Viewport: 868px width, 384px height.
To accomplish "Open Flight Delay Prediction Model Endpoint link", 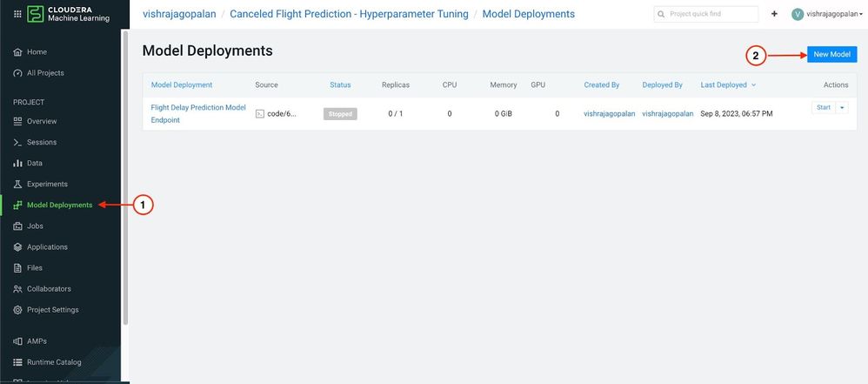I will 198,113.
